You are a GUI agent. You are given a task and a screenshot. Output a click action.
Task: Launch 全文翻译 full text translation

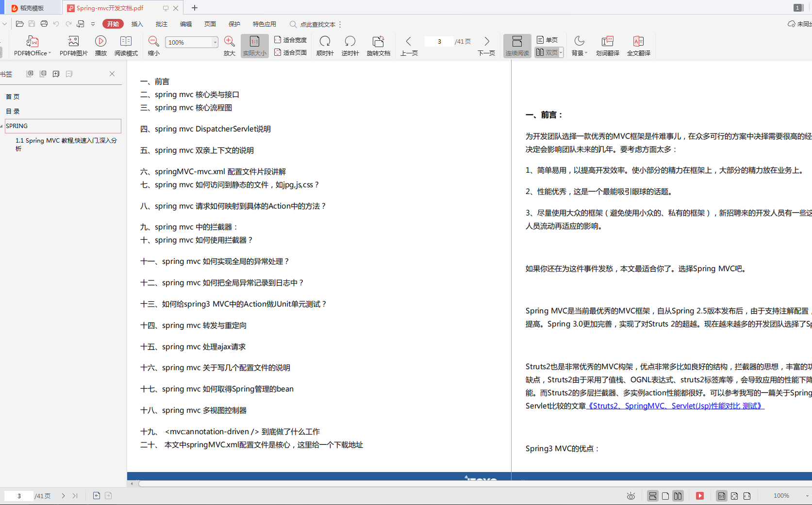(x=638, y=46)
